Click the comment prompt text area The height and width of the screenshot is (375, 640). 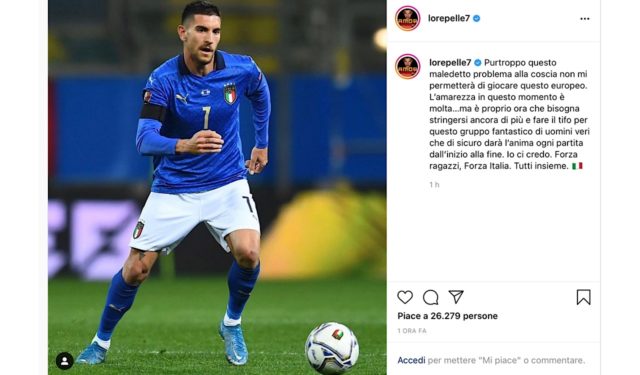coord(491,360)
